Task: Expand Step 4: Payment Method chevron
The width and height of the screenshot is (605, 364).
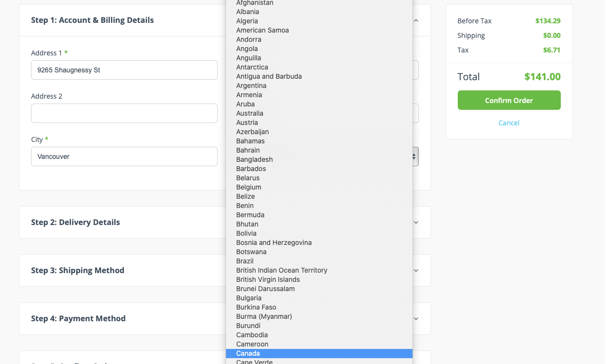Action: coord(416,318)
